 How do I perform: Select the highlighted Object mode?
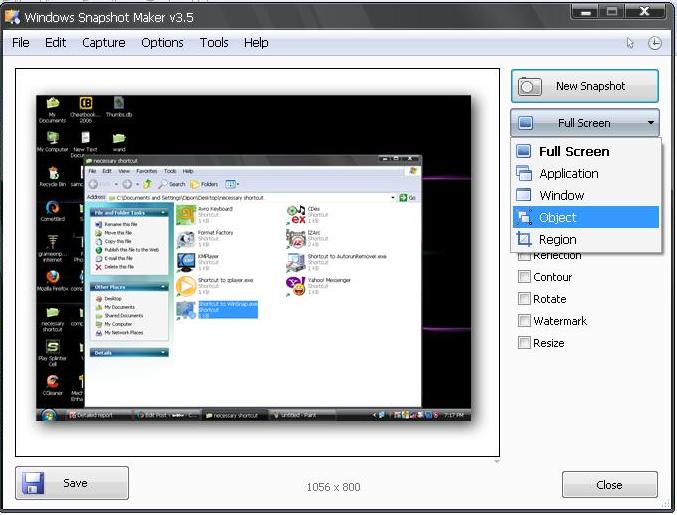(586, 217)
